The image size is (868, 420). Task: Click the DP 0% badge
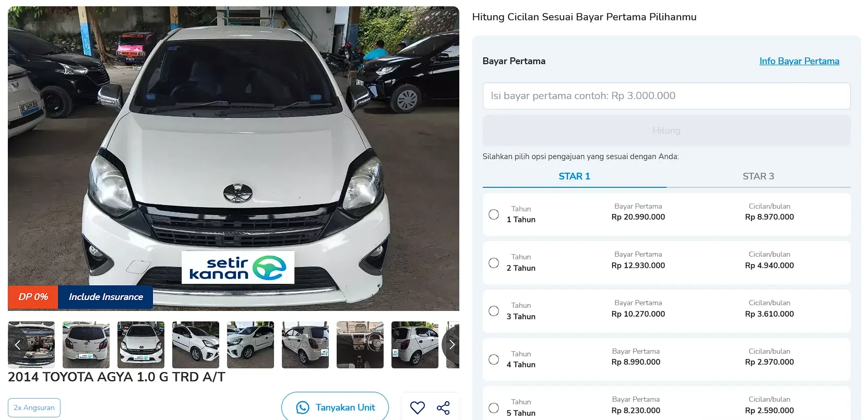coord(33,297)
